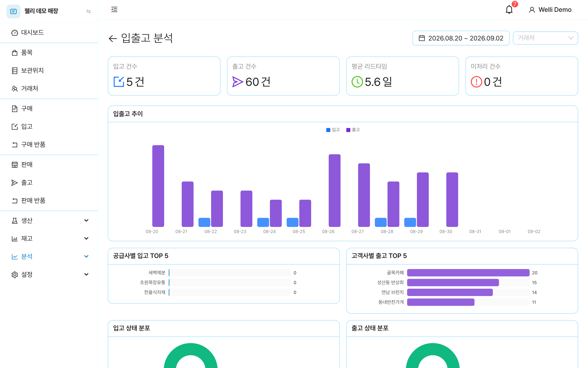
Task: Click the 5.6 일 lead time value
Action: (x=379, y=82)
